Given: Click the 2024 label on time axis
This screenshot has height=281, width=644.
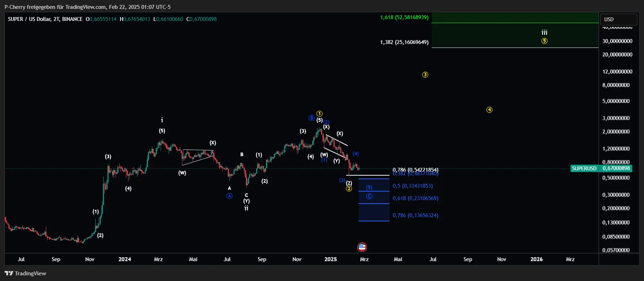Looking at the screenshot, I should pyautogui.click(x=125, y=259).
